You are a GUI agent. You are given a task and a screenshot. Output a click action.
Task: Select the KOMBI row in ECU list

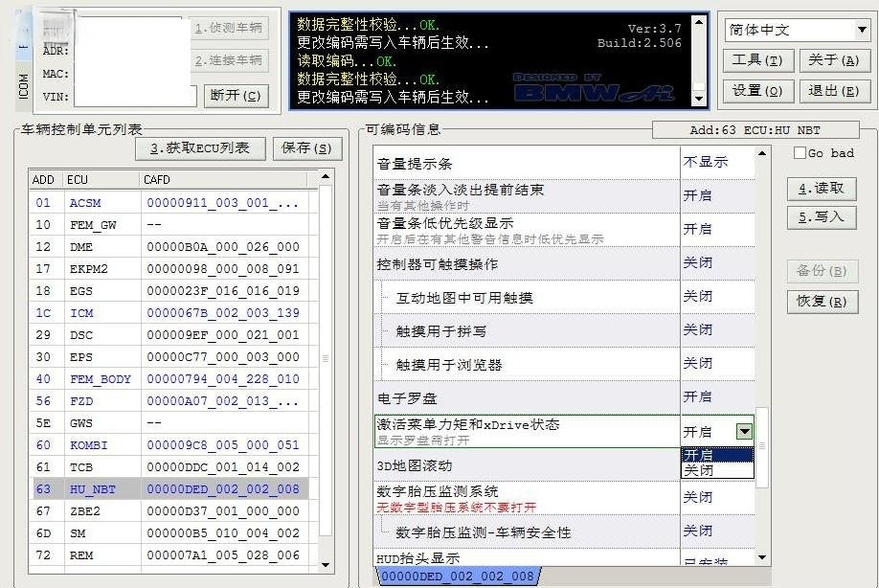pyautogui.click(x=91, y=445)
